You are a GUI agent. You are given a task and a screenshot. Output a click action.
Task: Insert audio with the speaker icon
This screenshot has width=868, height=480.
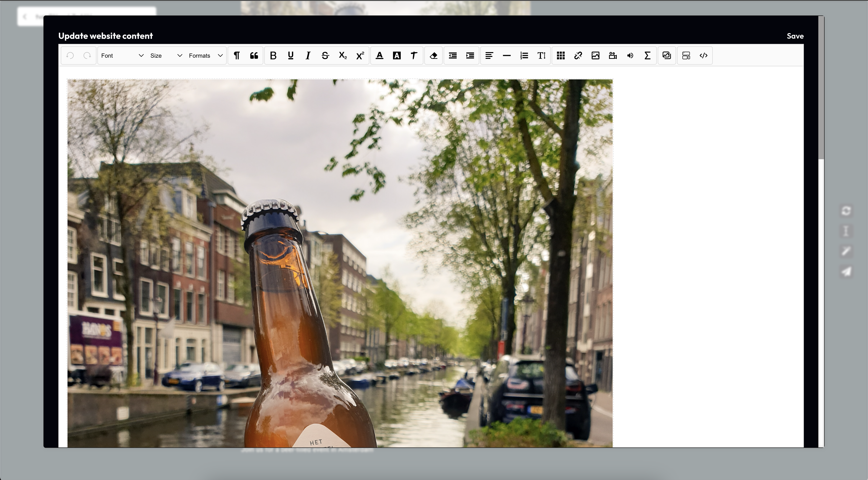click(630, 56)
